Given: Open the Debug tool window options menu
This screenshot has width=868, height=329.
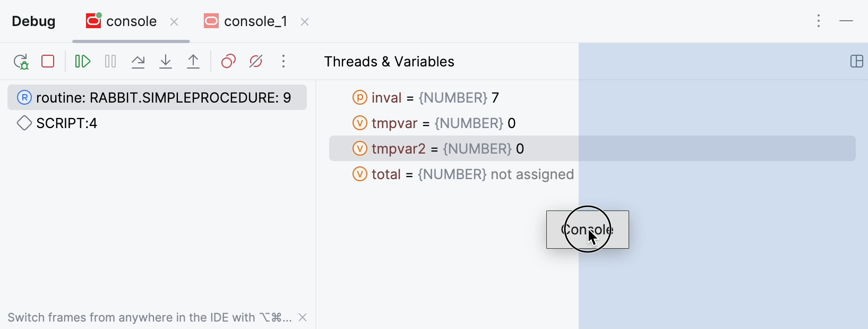Looking at the screenshot, I should point(819,21).
